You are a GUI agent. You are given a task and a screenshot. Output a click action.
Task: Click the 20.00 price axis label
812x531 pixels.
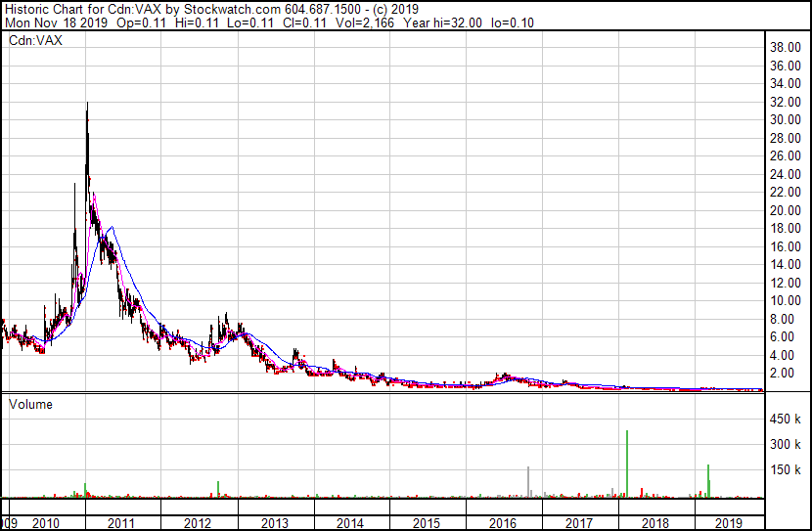[x=787, y=210]
